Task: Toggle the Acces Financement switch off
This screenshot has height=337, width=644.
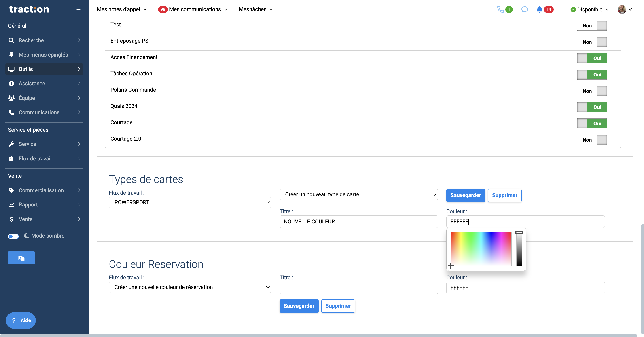Action: (592, 58)
